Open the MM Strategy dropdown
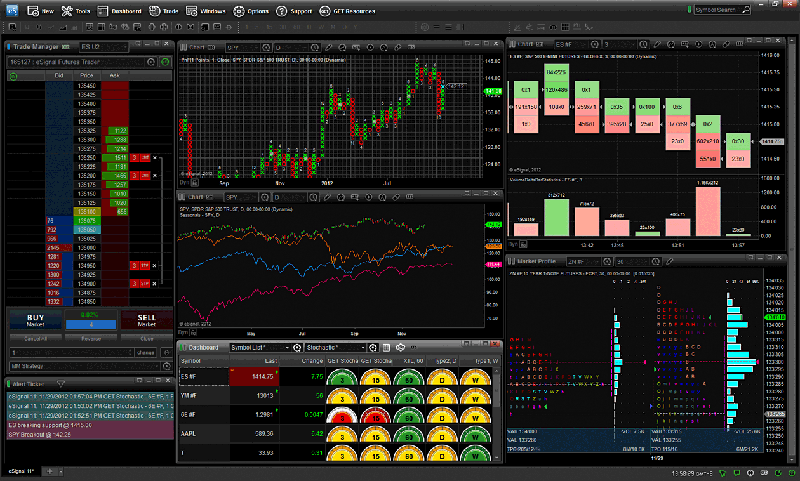Screen dimensions: 800x481 85,366
